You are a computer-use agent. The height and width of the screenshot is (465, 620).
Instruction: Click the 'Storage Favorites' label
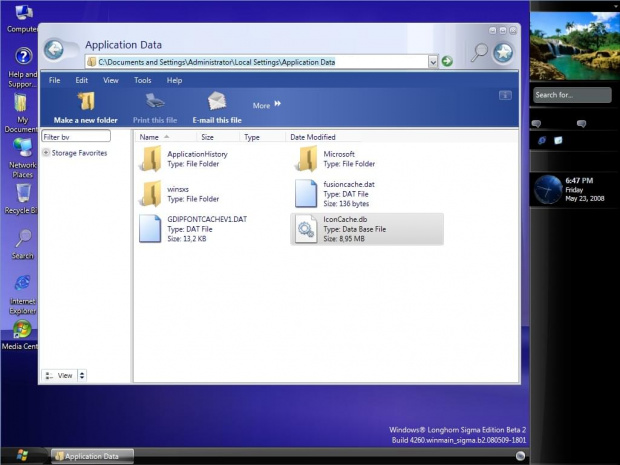[79, 153]
